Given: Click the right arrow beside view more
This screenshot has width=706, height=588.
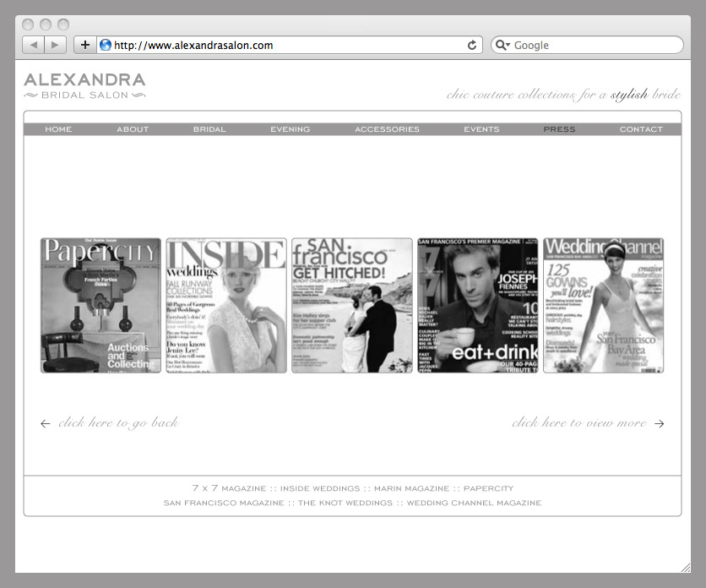Looking at the screenshot, I should (x=660, y=423).
